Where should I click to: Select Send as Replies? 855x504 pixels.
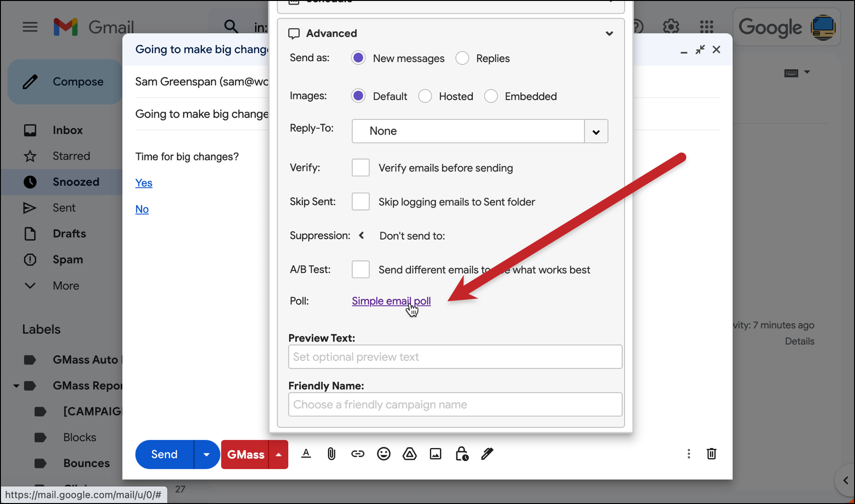[462, 58]
